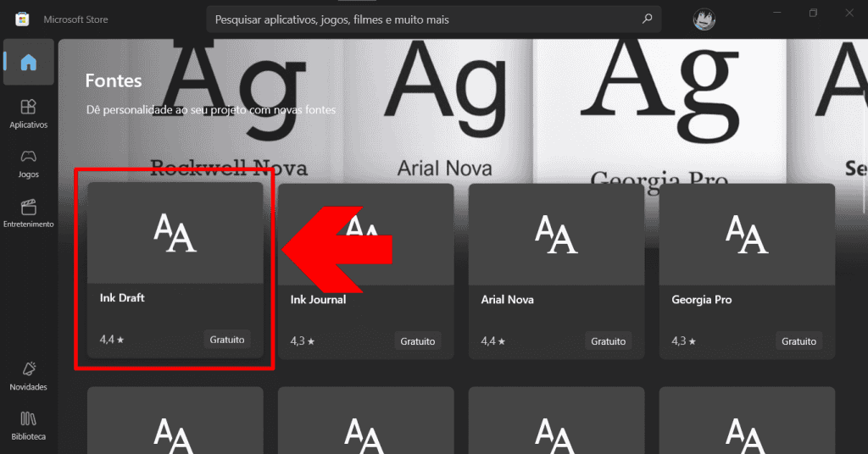This screenshot has width=868, height=454.
Task: Click Gratuito button on Arial Nova
Action: [x=608, y=341]
